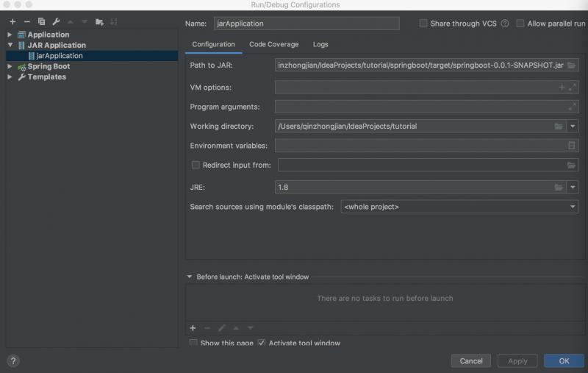Copy configuration using the duplicate icon
Viewport: 588px width, 373px height.
pos(41,22)
